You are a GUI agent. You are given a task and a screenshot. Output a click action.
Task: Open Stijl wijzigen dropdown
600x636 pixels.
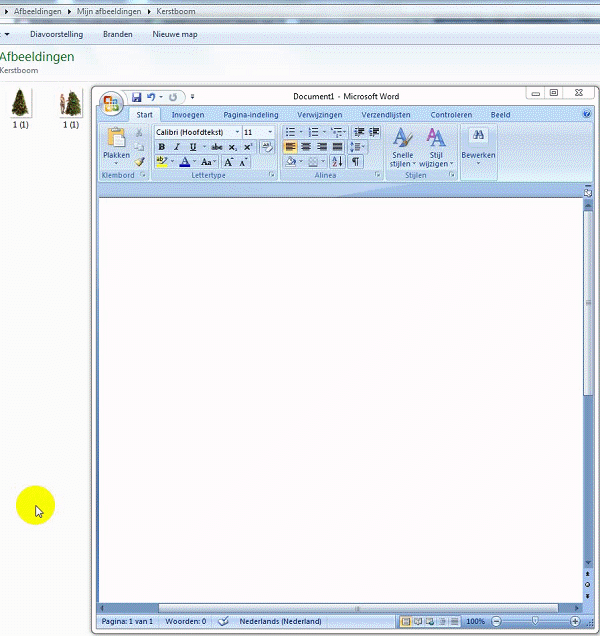(436, 148)
